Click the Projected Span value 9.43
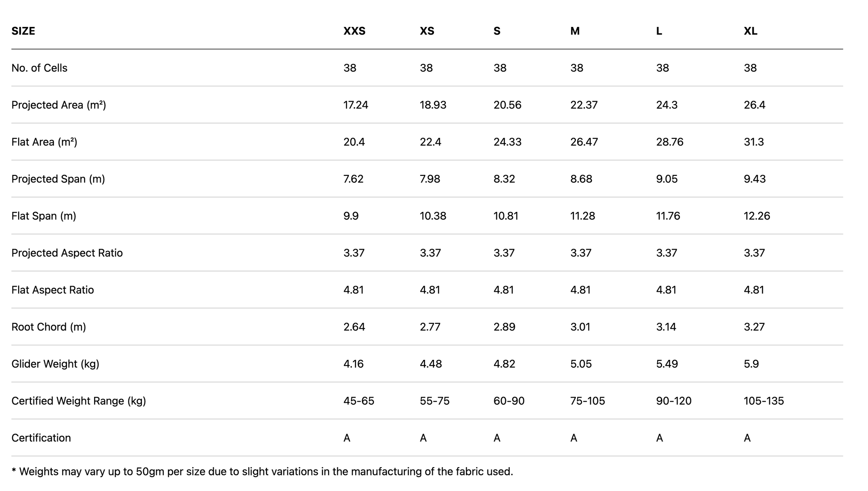This screenshot has width=868, height=491. (754, 179)
